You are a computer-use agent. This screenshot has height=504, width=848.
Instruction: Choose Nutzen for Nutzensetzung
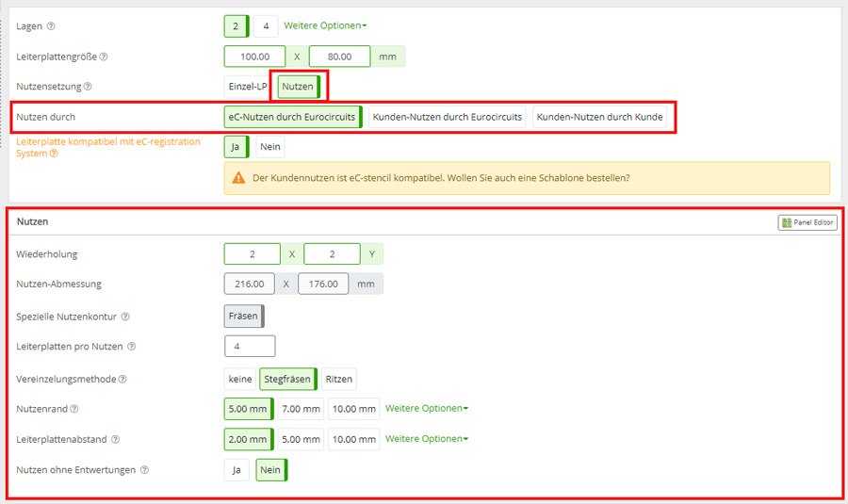[299, 87]
